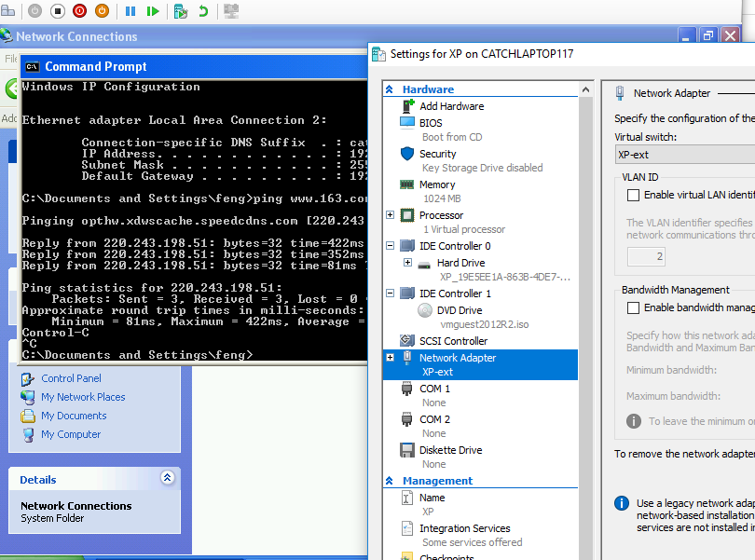This screenshot has width=755, height=560.
Task: Collapse the IDE Controller 0 node
Action: (x=391, y=246)
